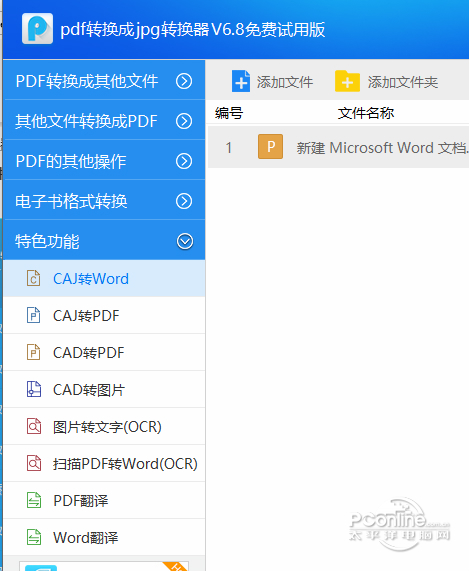Select CAJ转PDF function
Screen dimensions: 469x571
click(x=104, y=315)
